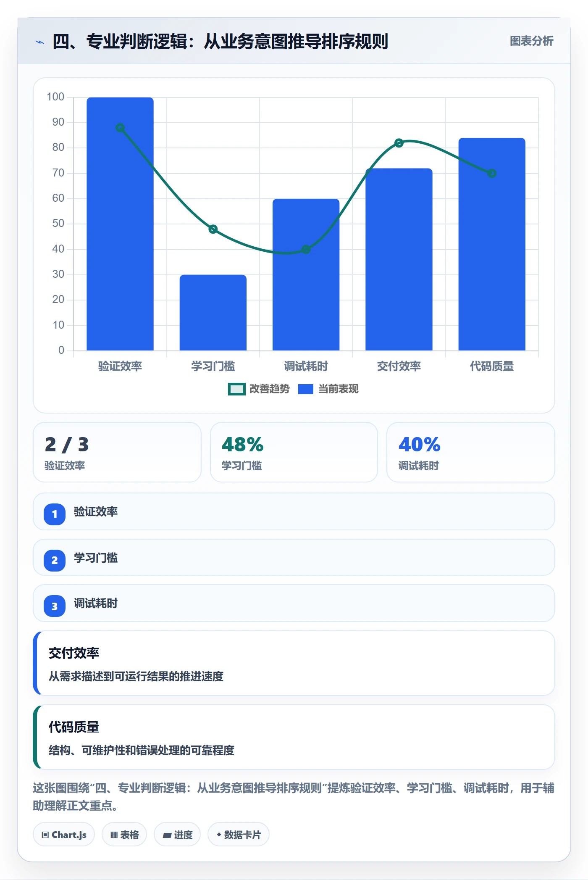Click the trend line point on 代码质量 bar
The image size is (588, 880).
pos(492,173)
